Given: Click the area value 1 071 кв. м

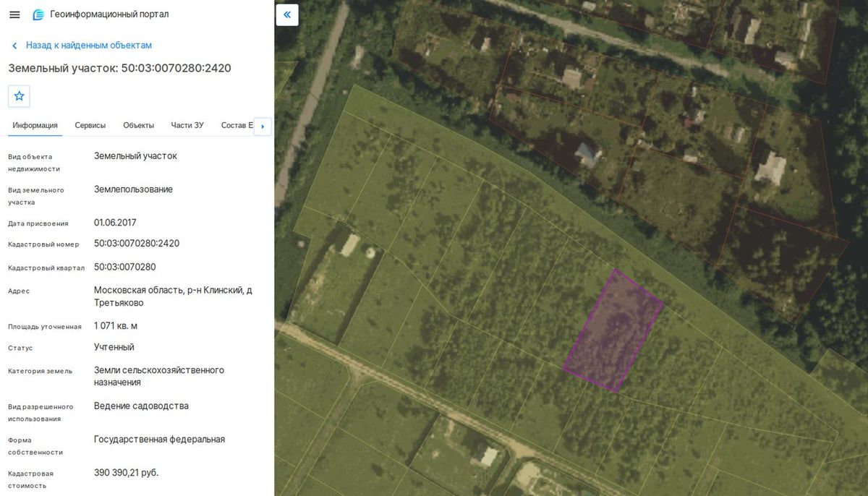Looking at the screenshot, I should [x=116, y=325].
